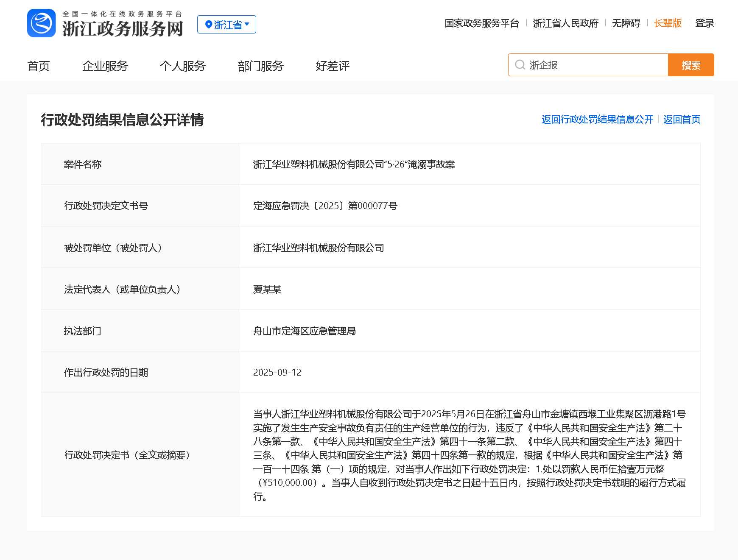Click the 浙江政务服务网 site title
Image resolution: width=738 pixels, height=560 pixels.
[x=123, y=29]
